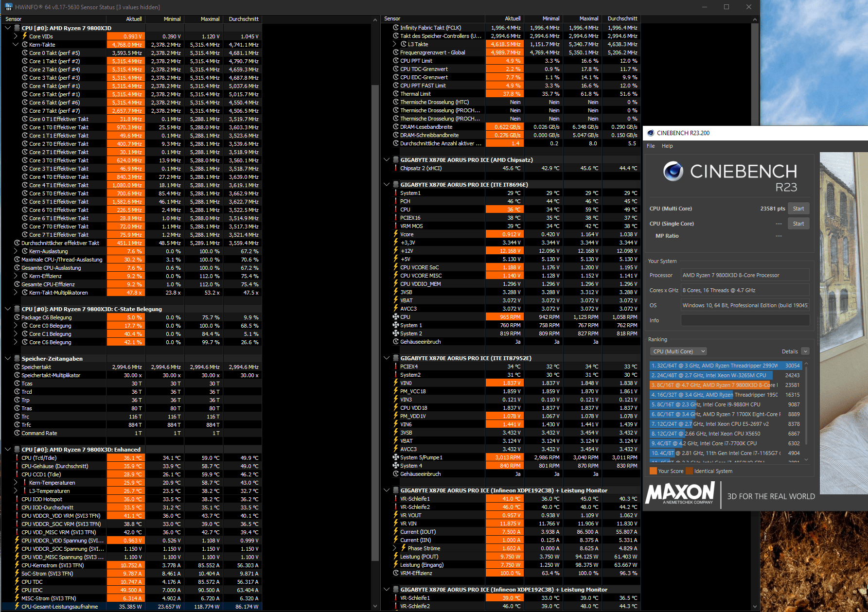Select highlighted ranking entry AMD Ryzen 7 9800X3D
Viewport: 868px width, 612px height.
tap(726, 385)
